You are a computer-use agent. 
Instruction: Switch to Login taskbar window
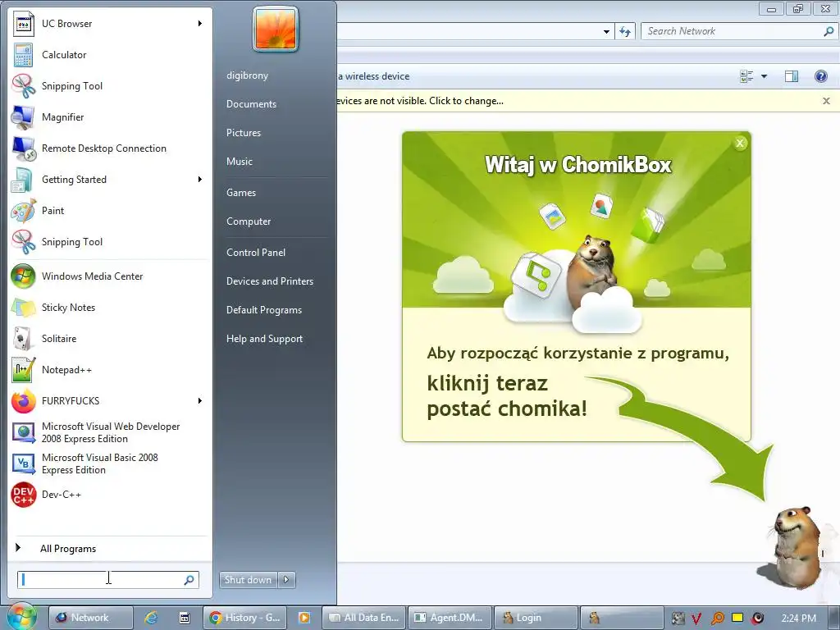pyautogui.click(x=536, y=618)
